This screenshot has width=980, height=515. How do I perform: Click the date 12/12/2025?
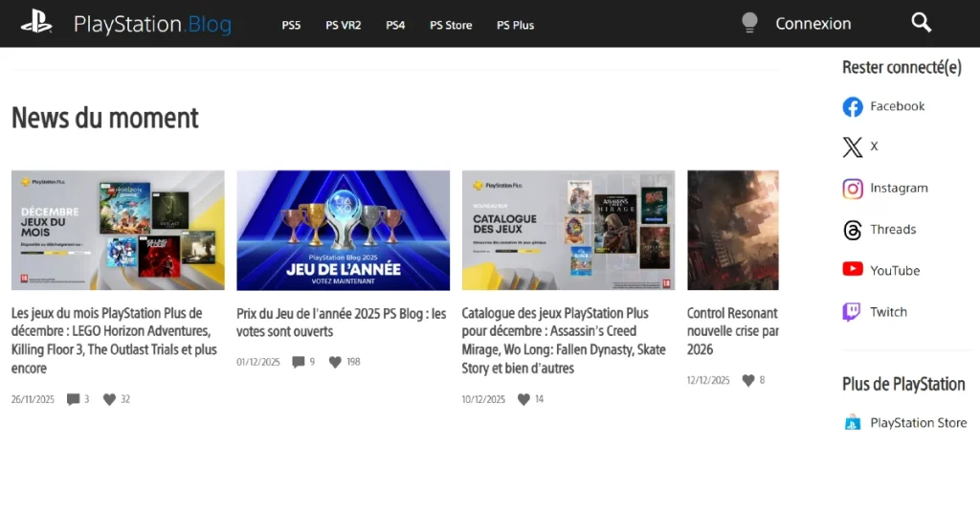(x=708, y=381)
